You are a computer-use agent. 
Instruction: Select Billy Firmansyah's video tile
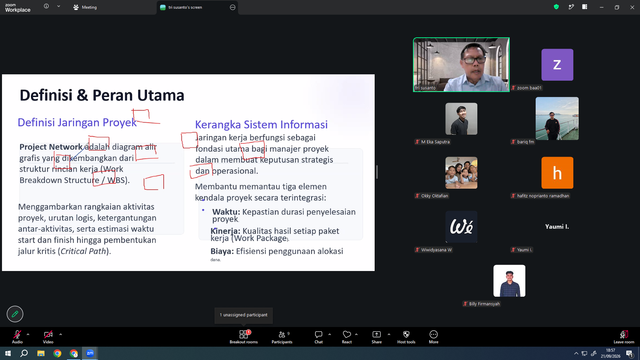coord(509,281)
